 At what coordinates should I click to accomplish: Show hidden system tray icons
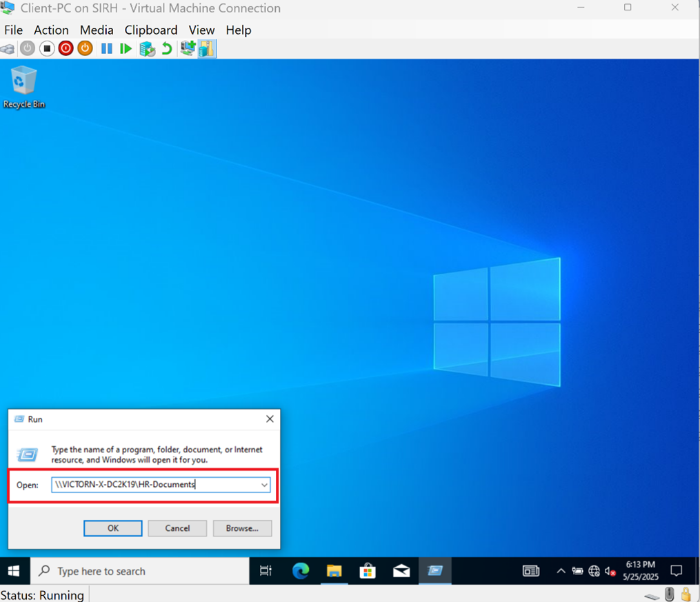[561, 571]
